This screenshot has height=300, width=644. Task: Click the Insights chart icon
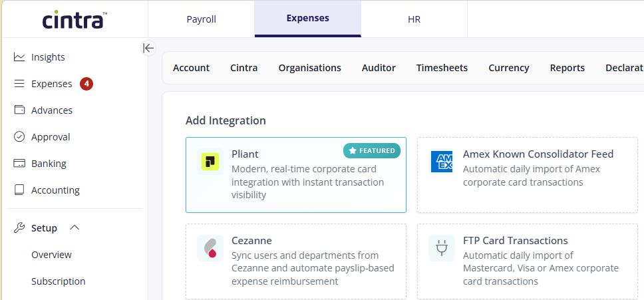19,57
